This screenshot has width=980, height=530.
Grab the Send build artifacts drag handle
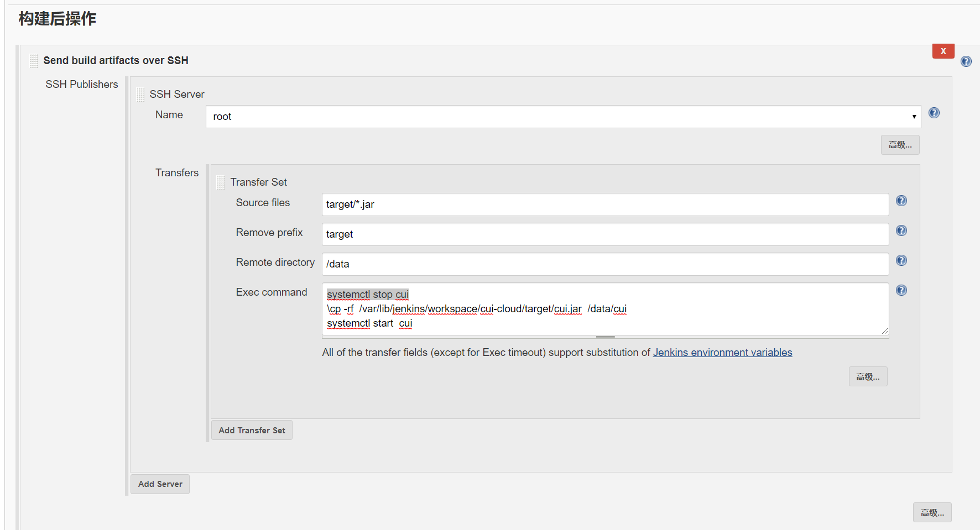34,61
